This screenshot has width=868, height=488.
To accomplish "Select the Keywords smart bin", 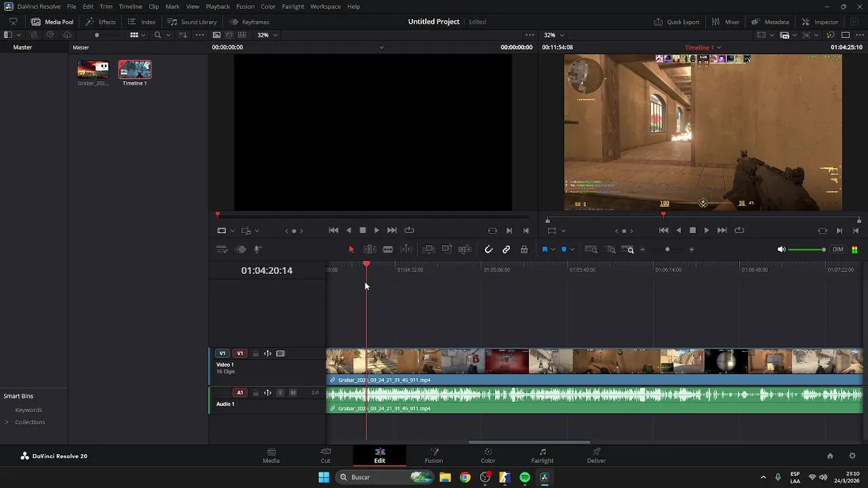I will click(x=28, y=410).
